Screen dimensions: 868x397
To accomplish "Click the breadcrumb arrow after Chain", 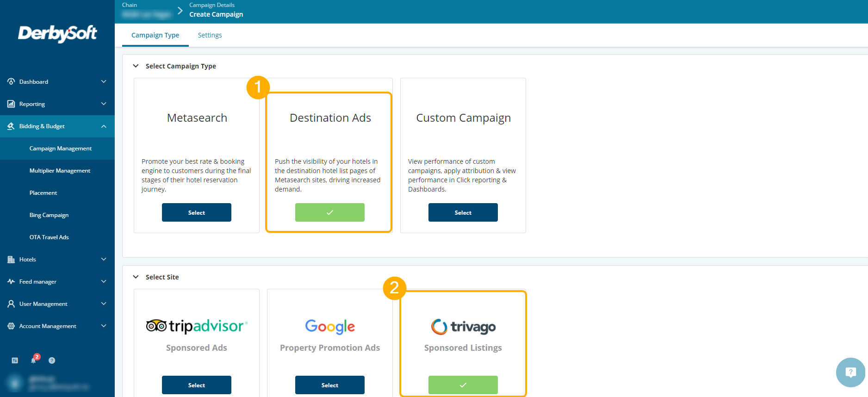I will pos(180,10).
